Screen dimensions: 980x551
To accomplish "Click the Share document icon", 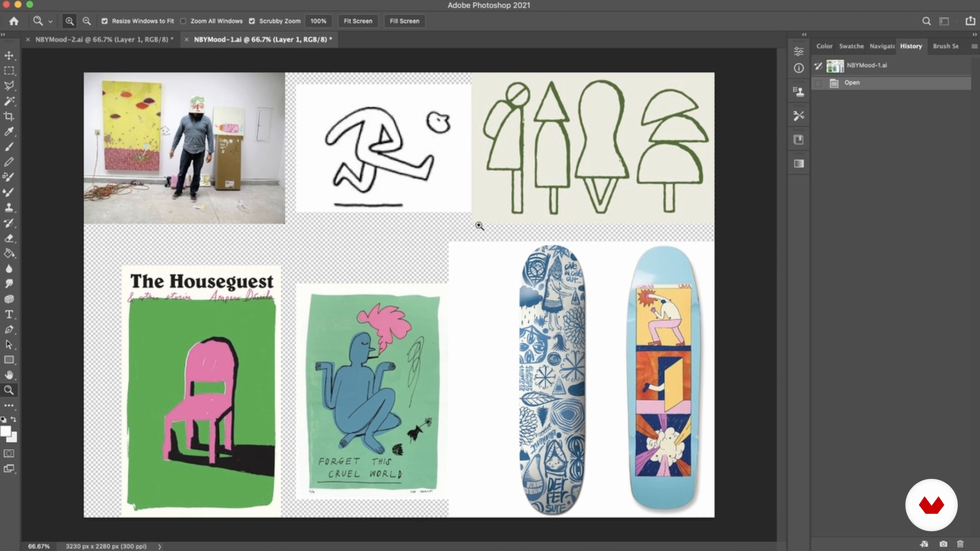I will 971,21.
